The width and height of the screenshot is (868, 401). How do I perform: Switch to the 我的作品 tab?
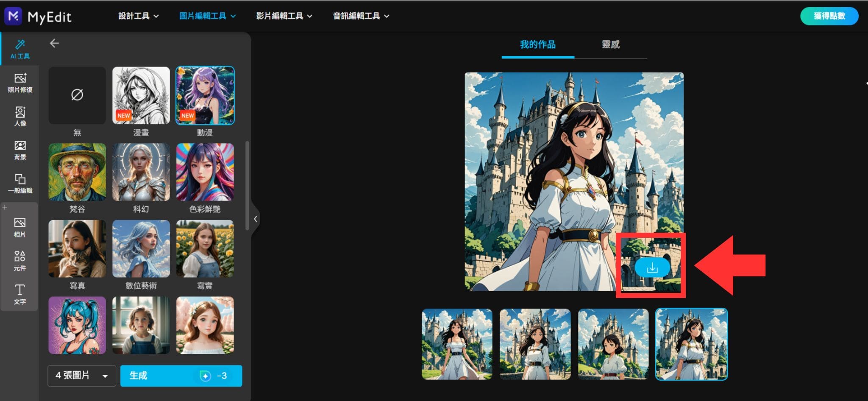538,45
